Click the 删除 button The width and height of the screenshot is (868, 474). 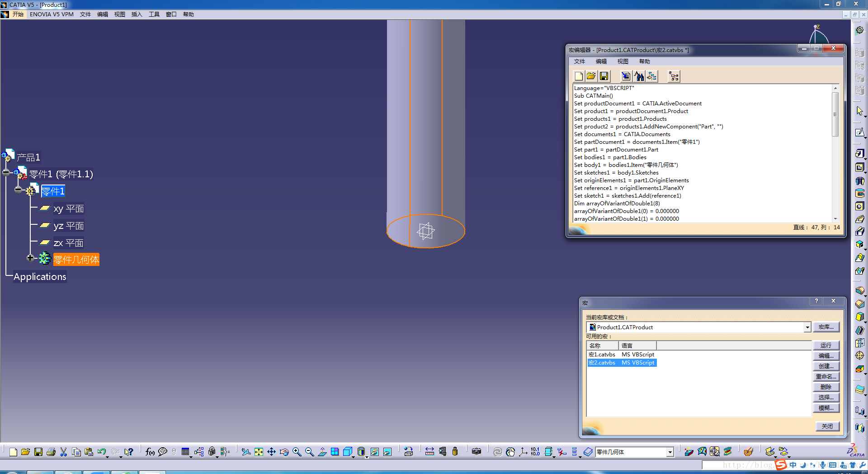[x=826, y=387]
